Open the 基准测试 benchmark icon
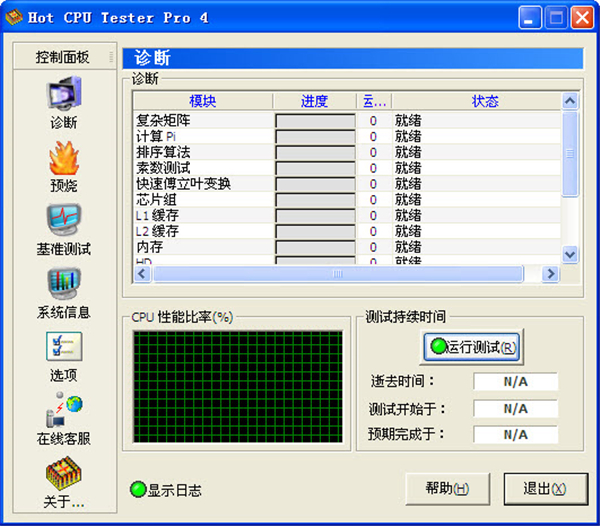Viewport: 600px width, 526px height. pyautogui.click(x=64, y=220)
